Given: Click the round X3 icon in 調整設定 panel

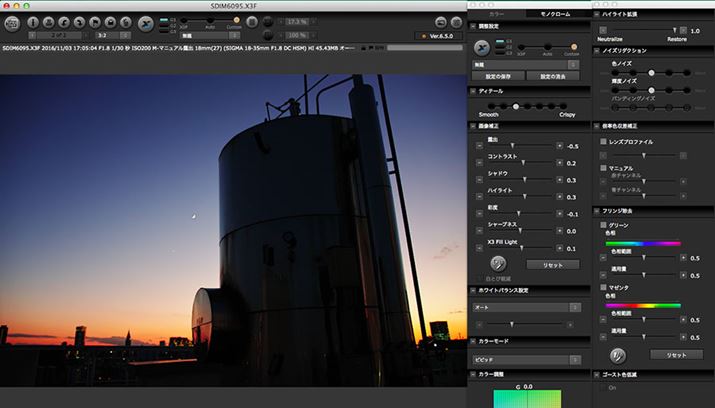Looking at the screenshot, I should coord(483,46).
